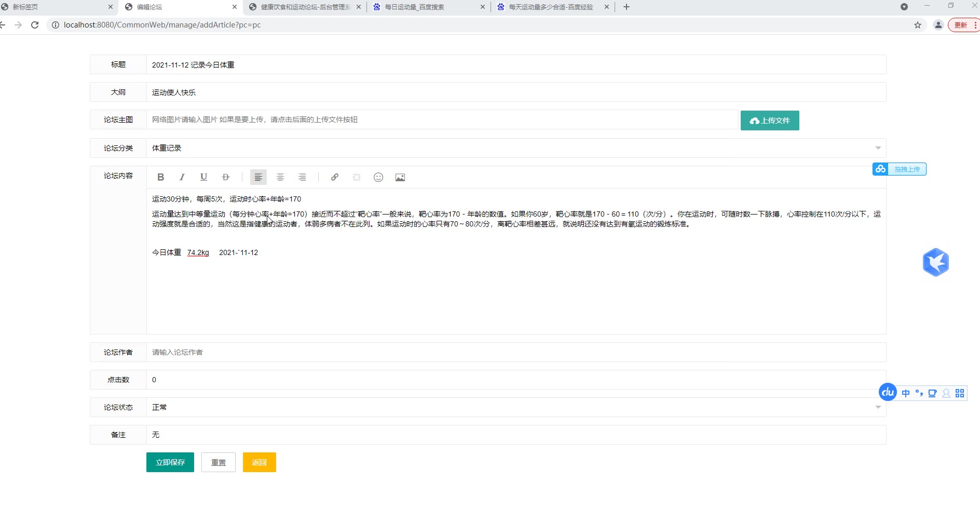
Task: Expand the 论坛状态 dropdown showing 正常
Action: pos(516,407)
